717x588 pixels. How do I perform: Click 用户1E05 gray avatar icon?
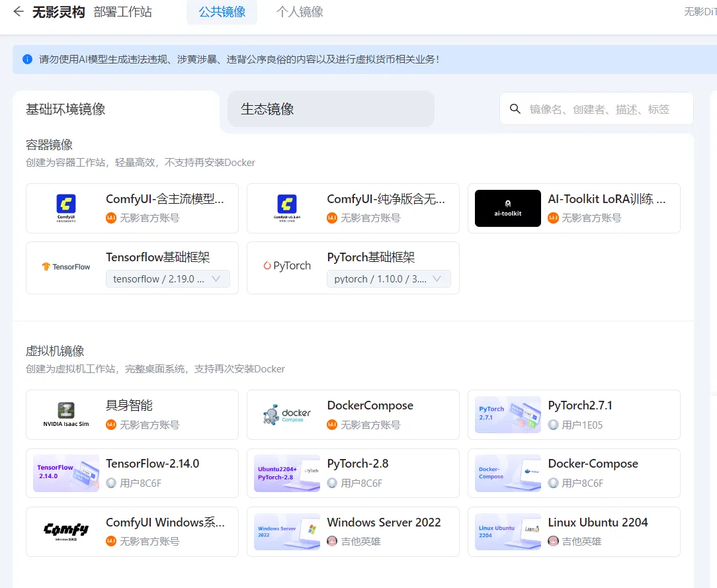[x=554, y=425]
